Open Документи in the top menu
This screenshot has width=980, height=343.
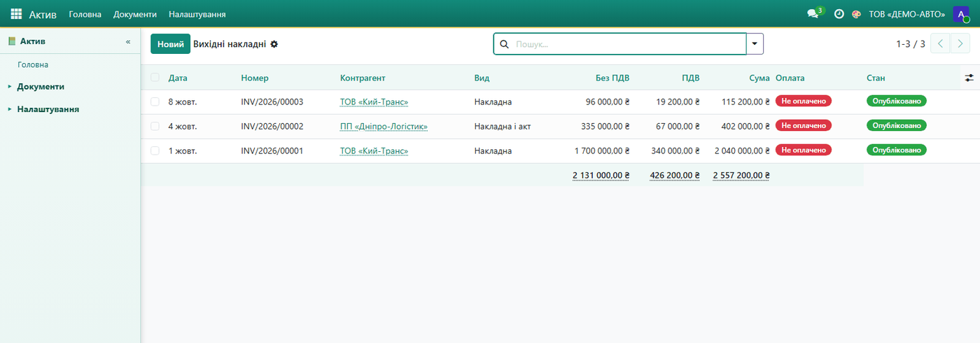coord(135,14)
